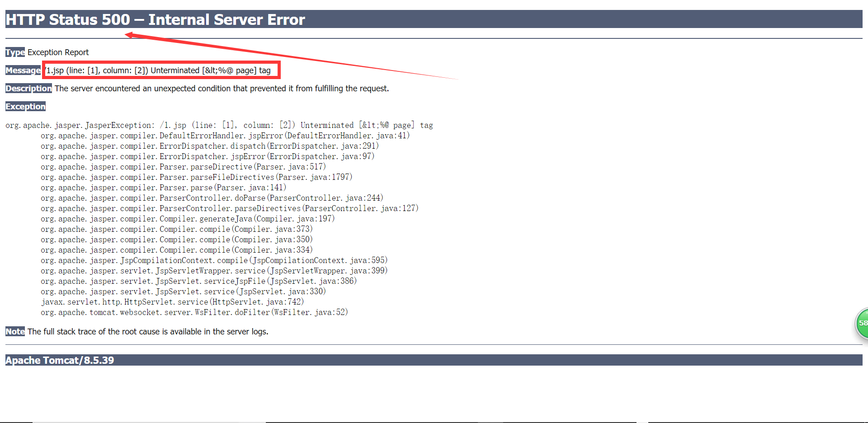Select the Parser.parseDirective stack trace line
This screenshot has height=423, width=868.
coord(183,166)
